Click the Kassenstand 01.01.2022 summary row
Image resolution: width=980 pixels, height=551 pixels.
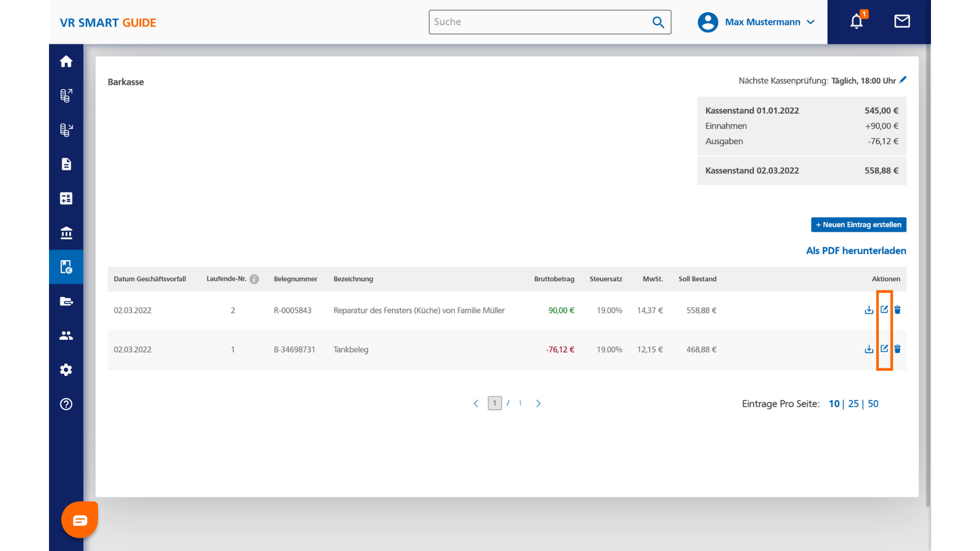tap(802, 111)
